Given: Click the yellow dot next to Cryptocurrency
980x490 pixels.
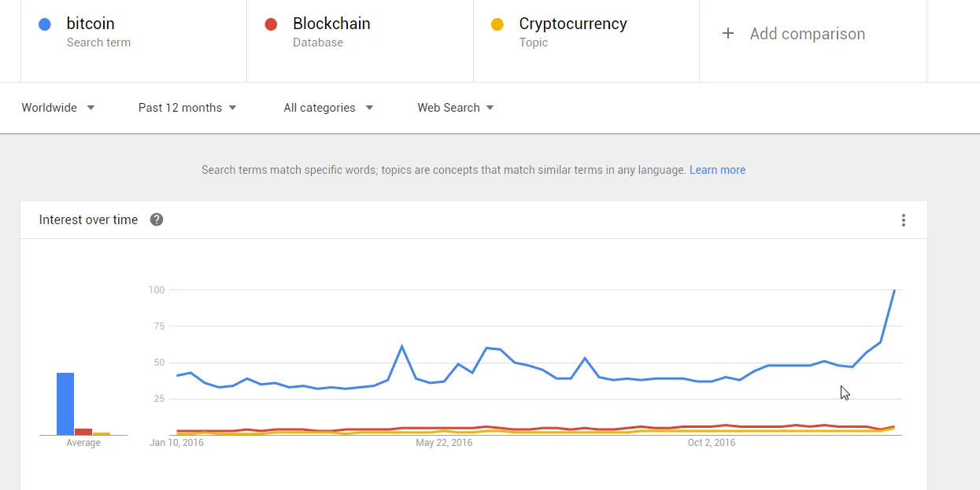Looking at the screenshot, I should [x=497, y=24].
